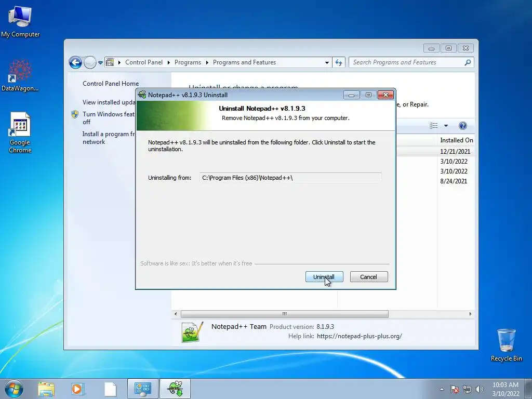Click the horizontal scrollbar thumb
This screenshot has height=399, width=532.
284,314
